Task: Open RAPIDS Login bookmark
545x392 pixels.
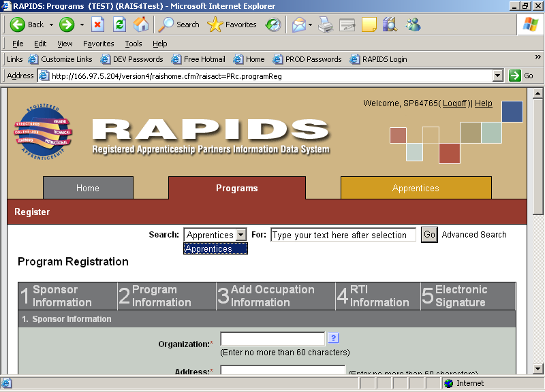Action: click(x=378, y=59)
